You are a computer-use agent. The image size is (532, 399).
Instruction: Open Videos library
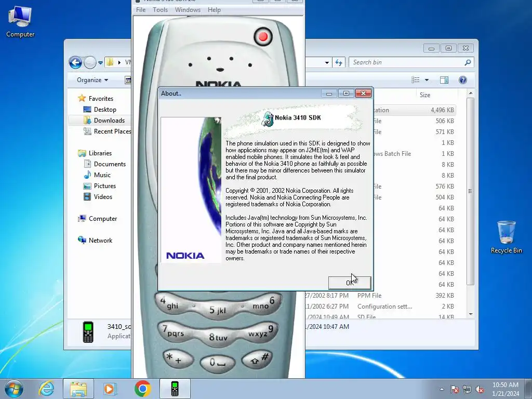[x=103, y=197]
